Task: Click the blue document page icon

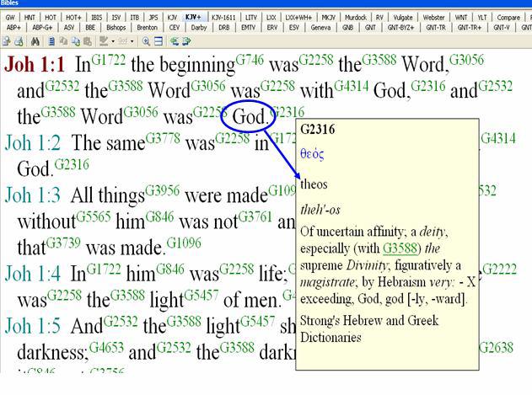Action: [x=51, y=41]
